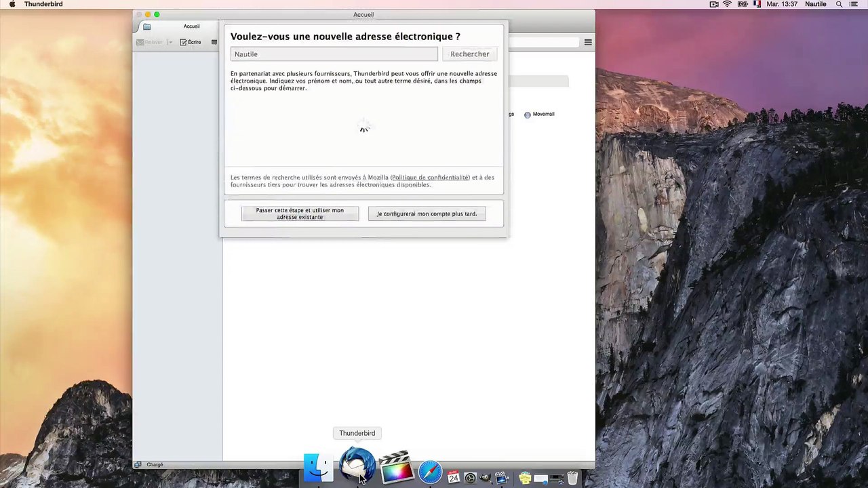Select Je configurerai mon compte plus tard
Screen dimensions: 868x488
click(427, 213)
